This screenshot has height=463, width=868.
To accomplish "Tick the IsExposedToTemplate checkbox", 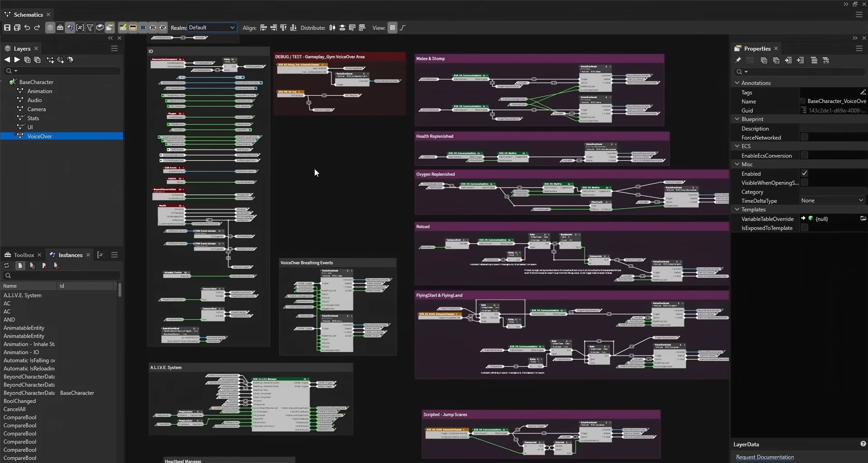I will coord(804,228).
